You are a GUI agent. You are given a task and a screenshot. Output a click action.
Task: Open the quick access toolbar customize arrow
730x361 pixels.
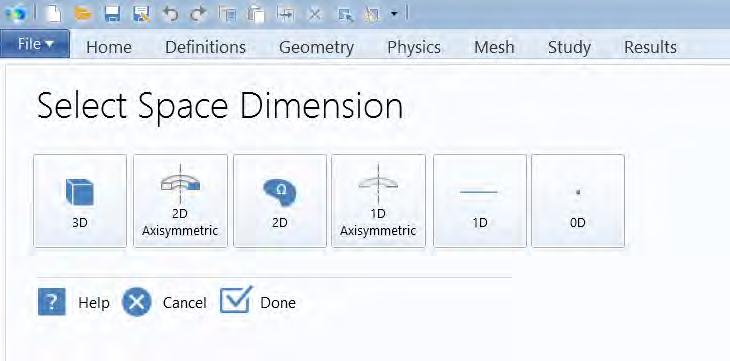[x=394, y=14]
